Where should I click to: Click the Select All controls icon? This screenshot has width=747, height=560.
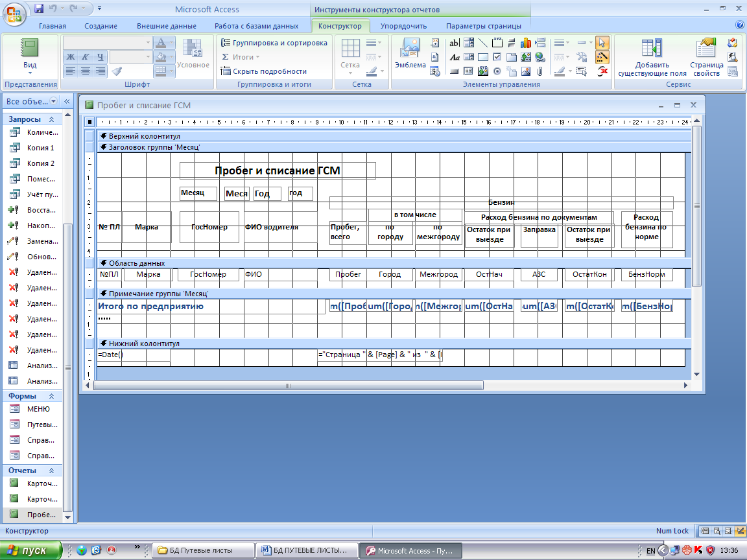coord(581,71)
